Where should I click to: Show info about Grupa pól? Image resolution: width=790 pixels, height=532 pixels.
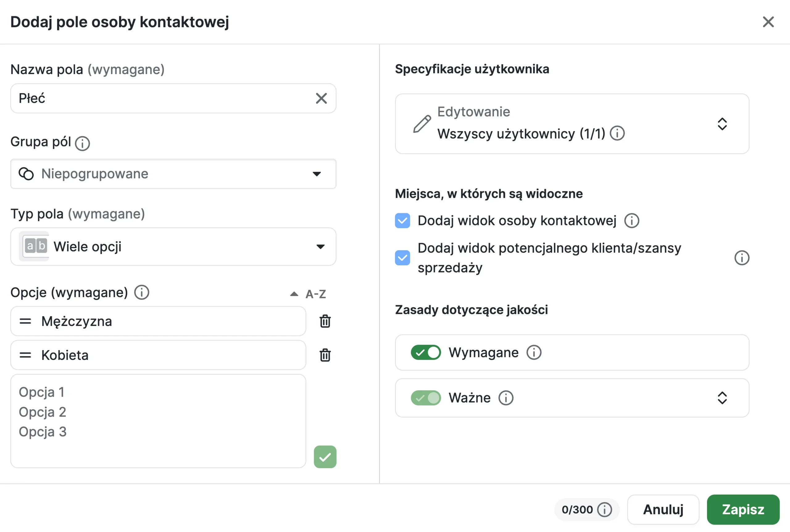coord(82,143)
